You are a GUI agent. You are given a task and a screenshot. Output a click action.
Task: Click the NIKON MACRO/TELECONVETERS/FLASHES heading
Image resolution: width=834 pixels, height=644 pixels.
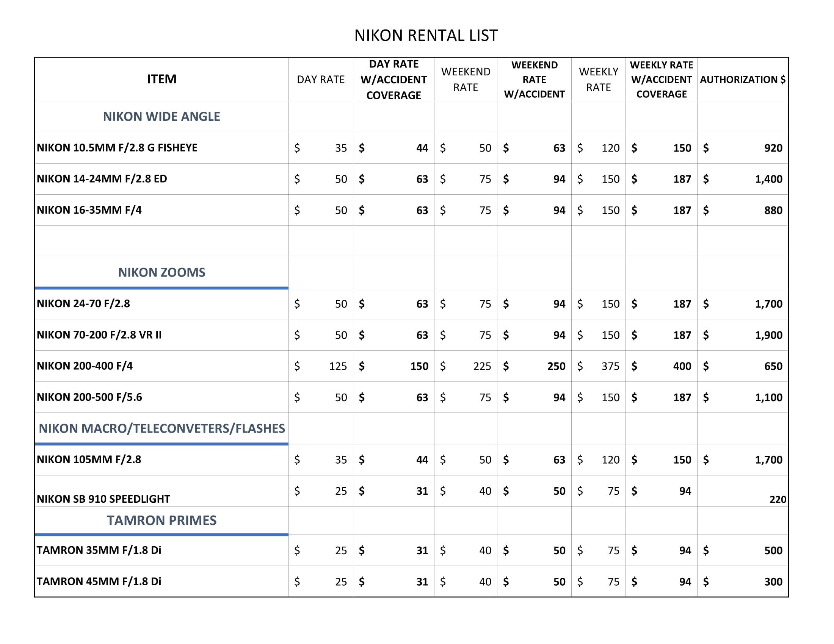point(161,428)
